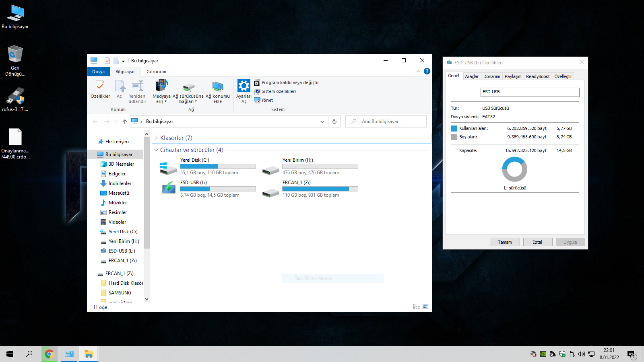This screenshot has width=644, height=362.
Task: Open the Dosya menu tab
Action: tap(98, 72)
